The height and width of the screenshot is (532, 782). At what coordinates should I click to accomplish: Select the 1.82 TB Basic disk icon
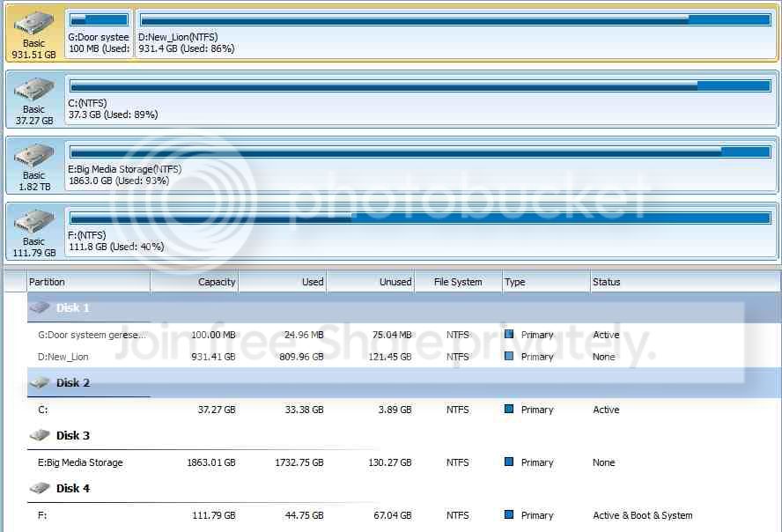pyautogui.click(x=34, y=156)
